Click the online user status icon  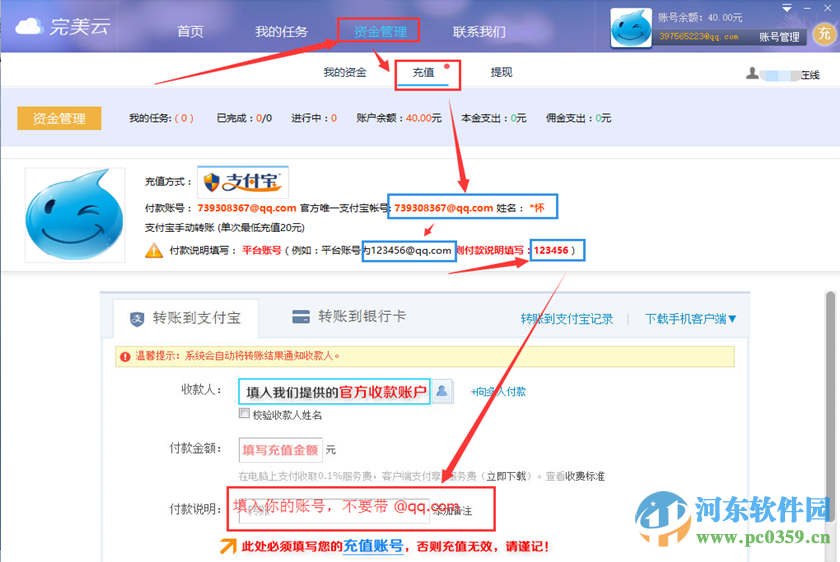point(752,73)
